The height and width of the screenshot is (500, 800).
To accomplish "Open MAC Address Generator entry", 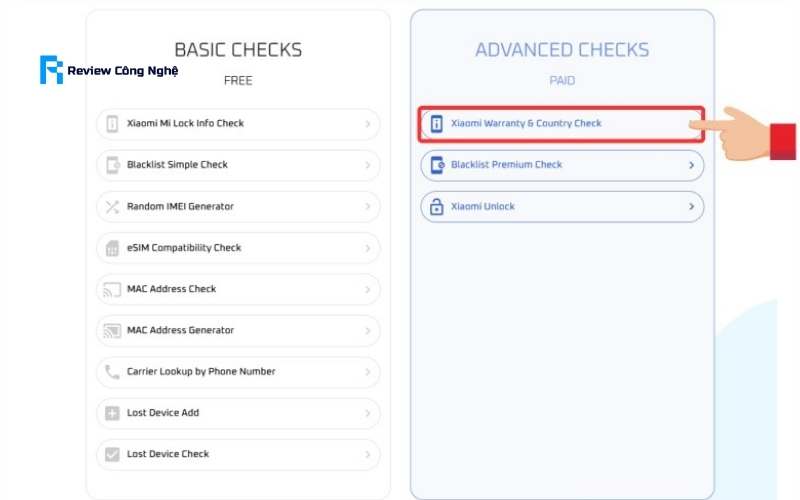I will pos(238,331).
